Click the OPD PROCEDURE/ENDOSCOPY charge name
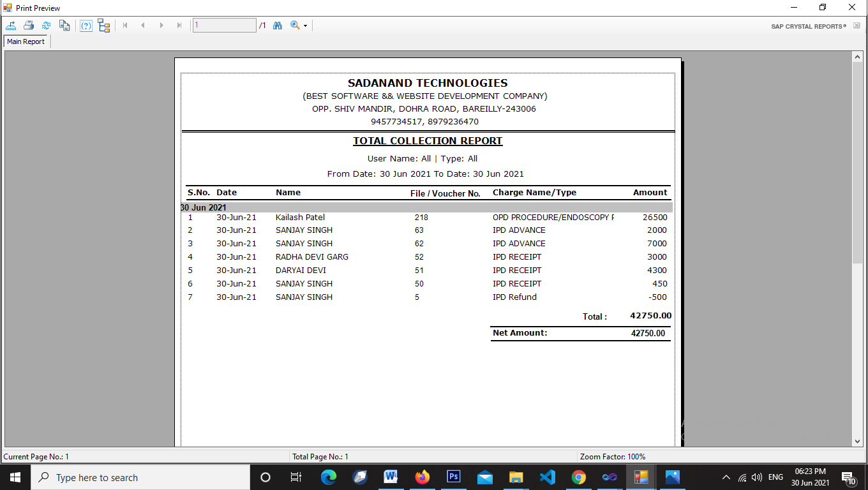This screenshot has width=868, height=490. (x=553, y=217)
